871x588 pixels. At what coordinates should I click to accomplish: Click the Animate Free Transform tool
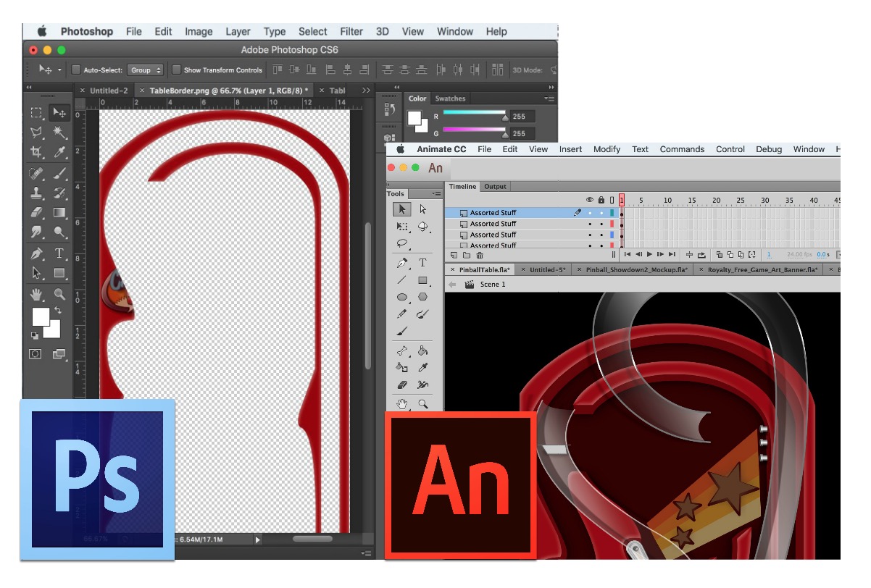[401, 227]
